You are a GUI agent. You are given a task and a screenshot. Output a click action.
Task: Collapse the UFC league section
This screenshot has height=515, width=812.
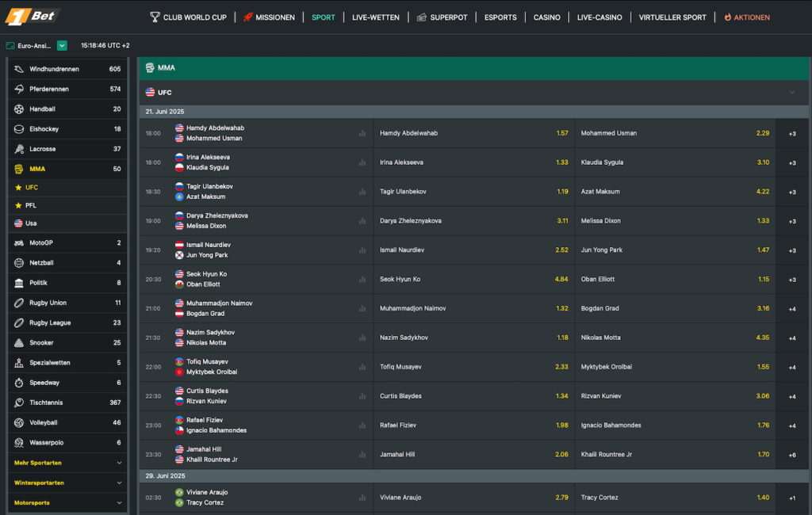(792, 93)
